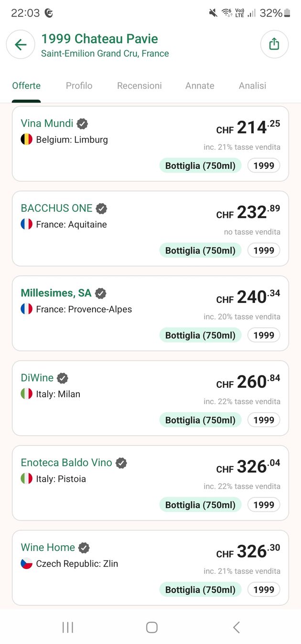Screen dimensions: 301x644
Task: Tap the home navigation button
Action: point(150,627)
